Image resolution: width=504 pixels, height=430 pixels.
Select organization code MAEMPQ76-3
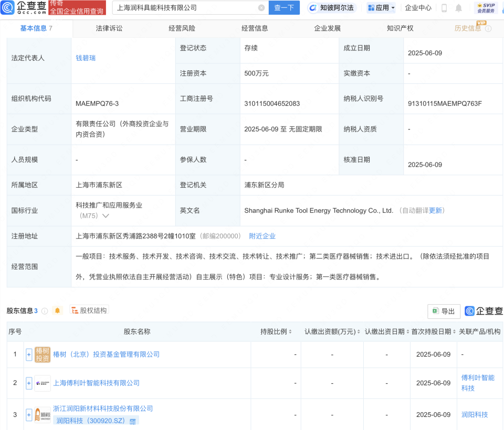coord(97,103)
